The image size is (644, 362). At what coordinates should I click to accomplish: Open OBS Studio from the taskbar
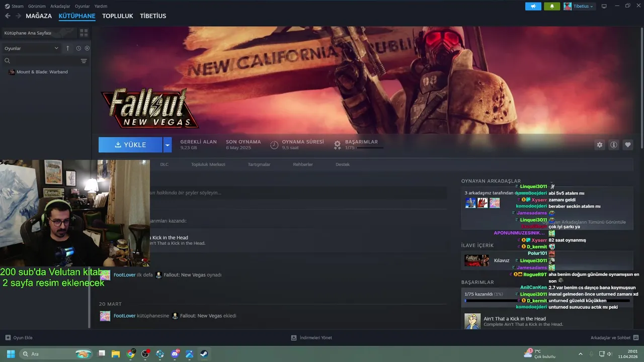[x=145, y=354]
